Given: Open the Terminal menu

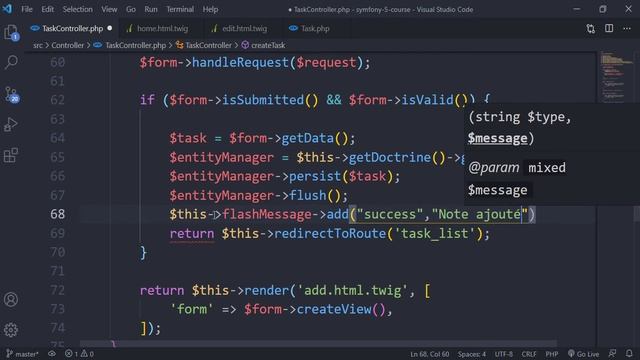Looking at the screenshot, I should click(180, 9).
